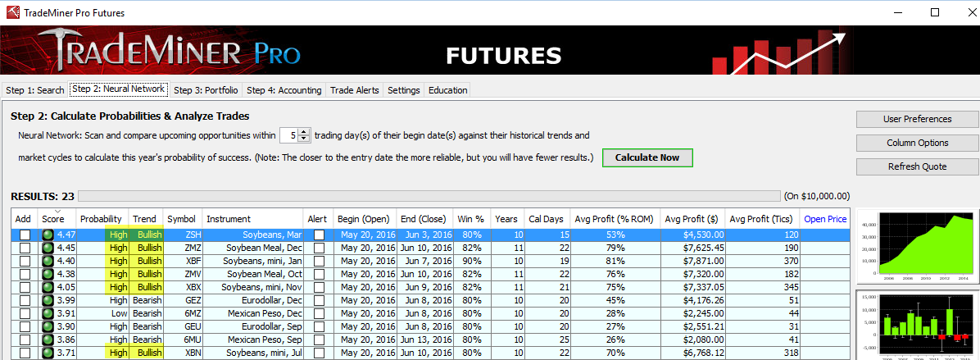
Task: Select the Eurodollar, Sep instrument cell
Action: click(252, 327)
